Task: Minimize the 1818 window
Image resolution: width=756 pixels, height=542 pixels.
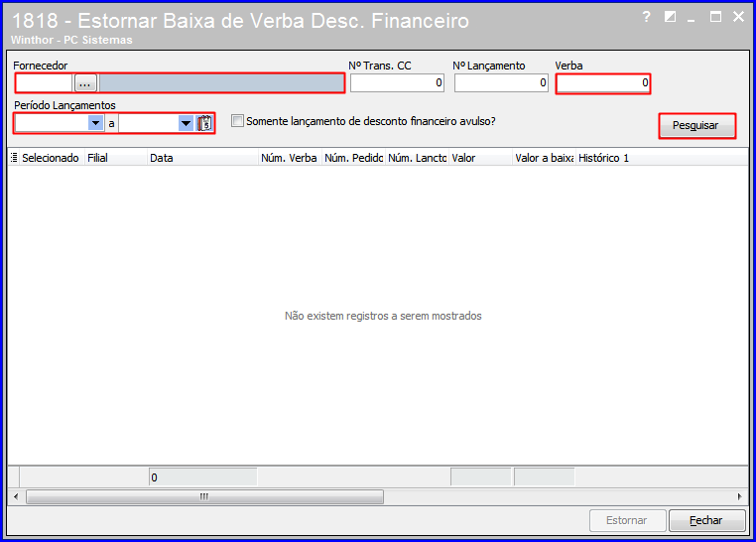Action: coord(692,18)
